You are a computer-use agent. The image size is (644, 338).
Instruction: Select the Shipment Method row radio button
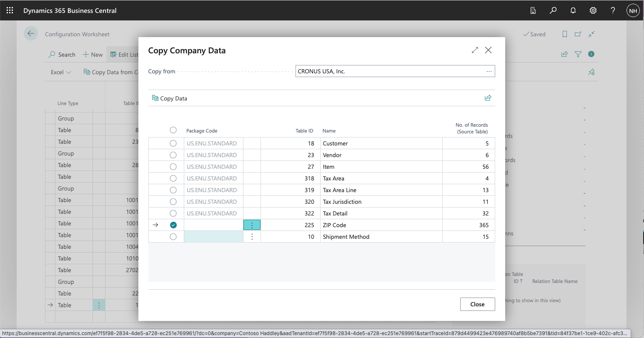pyautogui.click(x=173, y=237)
